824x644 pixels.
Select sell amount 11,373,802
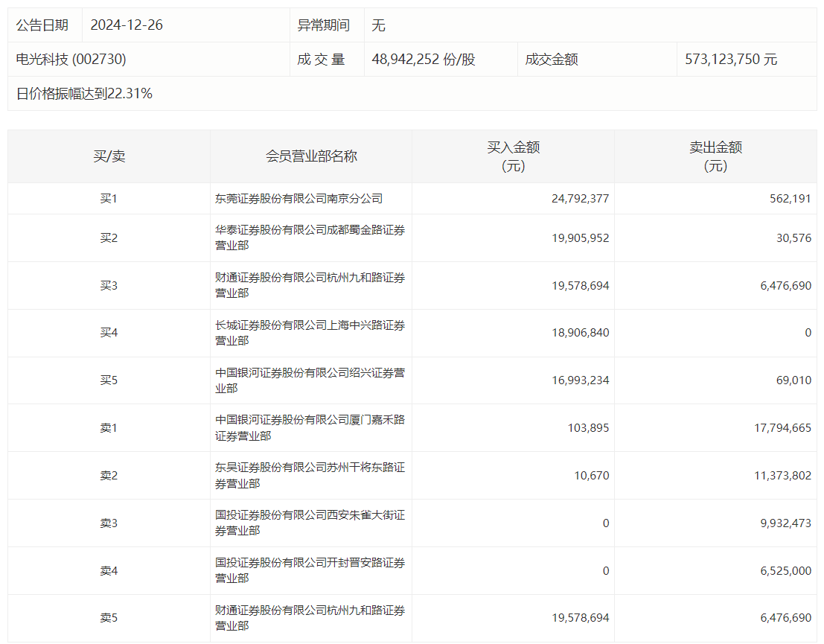click(x=782, y=476)
